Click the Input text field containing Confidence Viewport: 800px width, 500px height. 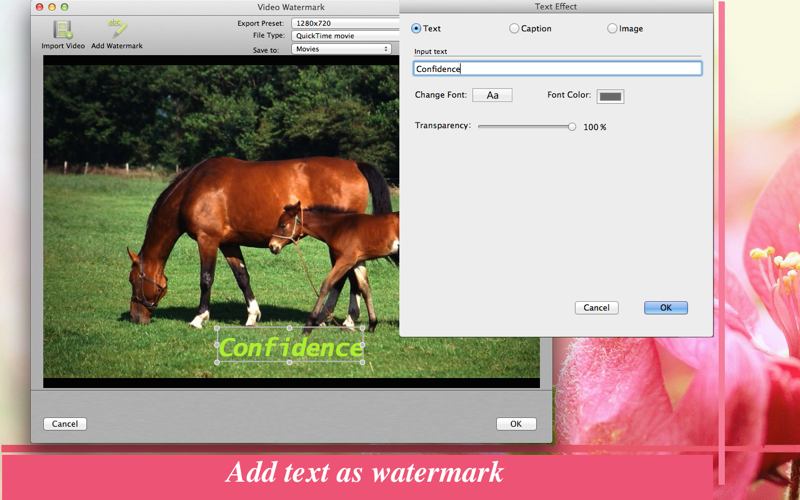557,69
